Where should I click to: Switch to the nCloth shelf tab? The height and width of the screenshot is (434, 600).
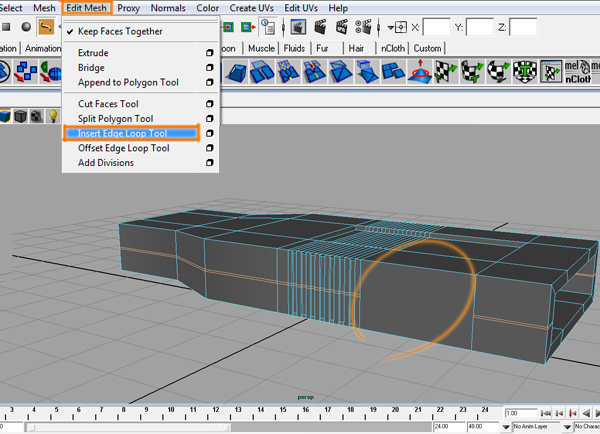(393, 48)
